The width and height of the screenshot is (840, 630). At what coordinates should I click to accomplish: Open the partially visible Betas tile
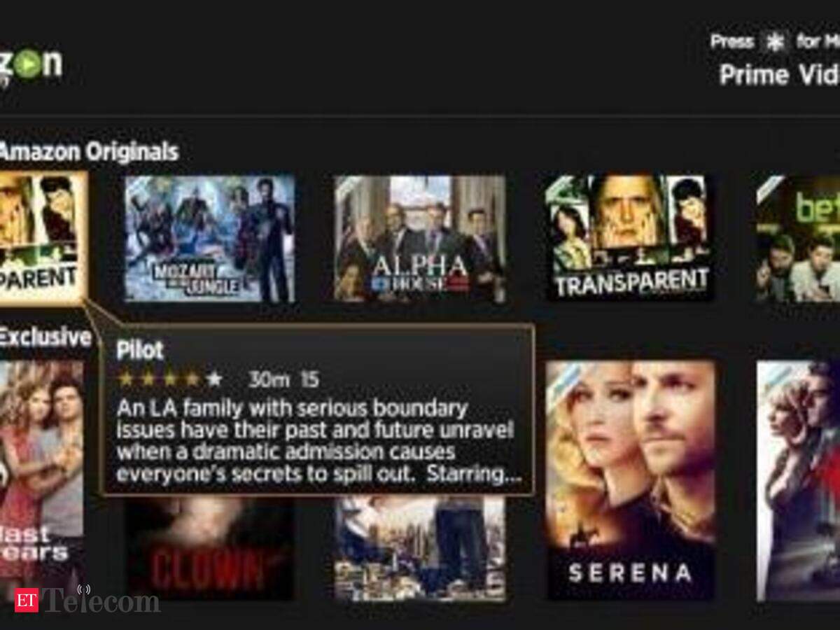[x=799, y=239]
